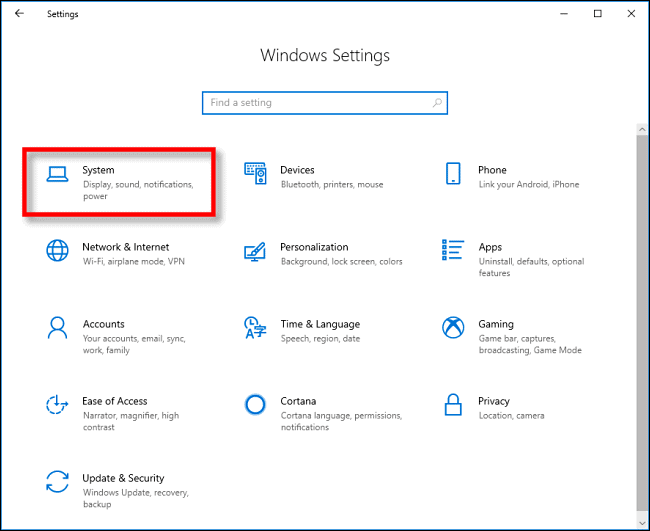Open the Personalization paintbrush icon
The image size is (650, 531).
[255, 250]
